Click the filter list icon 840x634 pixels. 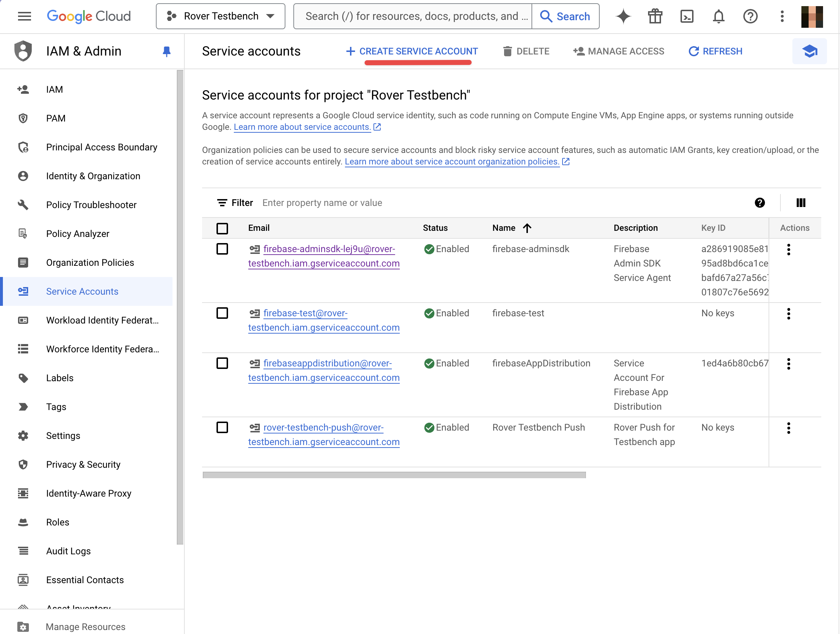click(x=222, y=203)
